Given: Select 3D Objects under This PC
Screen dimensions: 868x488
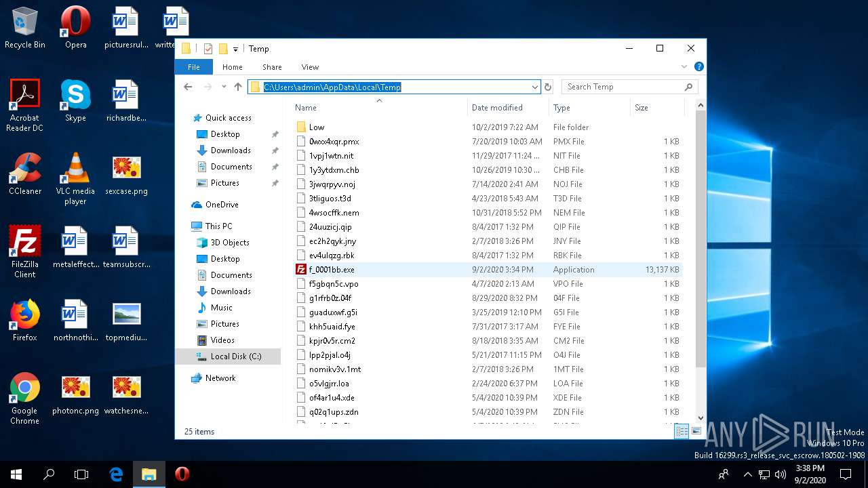Looking at the screenshot, I should 230,243.
